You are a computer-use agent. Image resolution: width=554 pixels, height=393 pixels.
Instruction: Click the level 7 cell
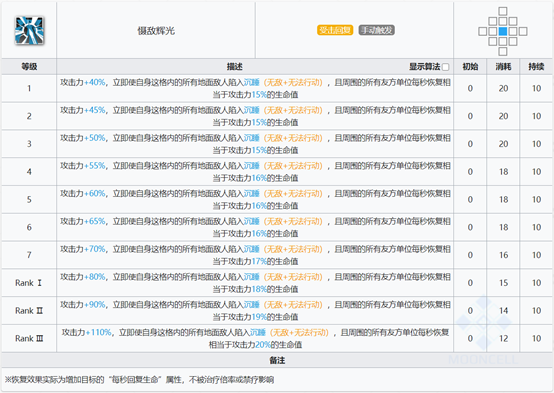tap(29, 255)
